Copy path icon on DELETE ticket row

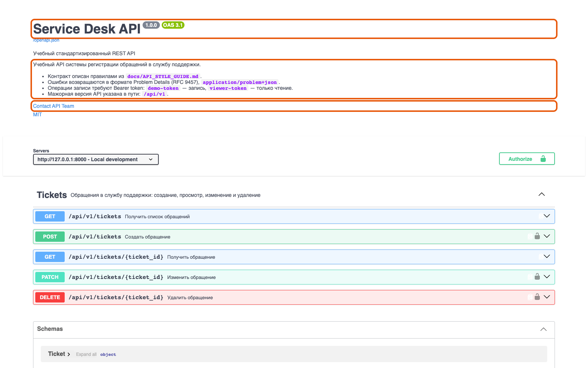(530, 297)
